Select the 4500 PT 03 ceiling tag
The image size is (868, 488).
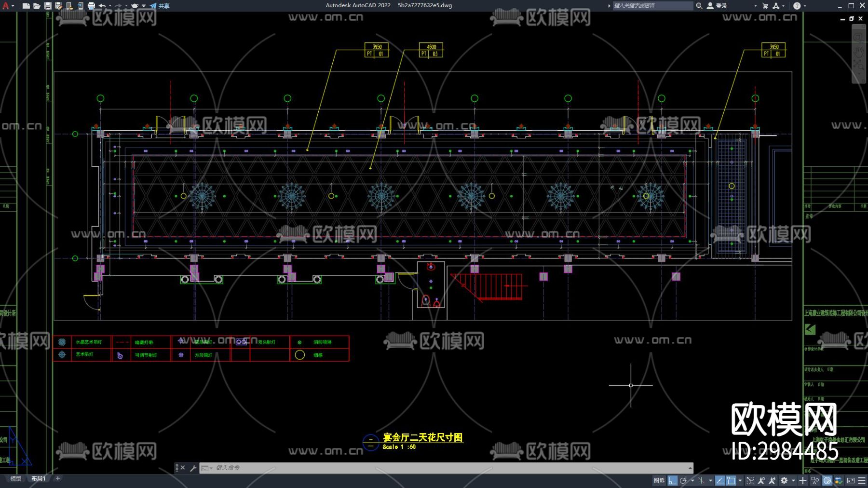click(x=431, y=50)
